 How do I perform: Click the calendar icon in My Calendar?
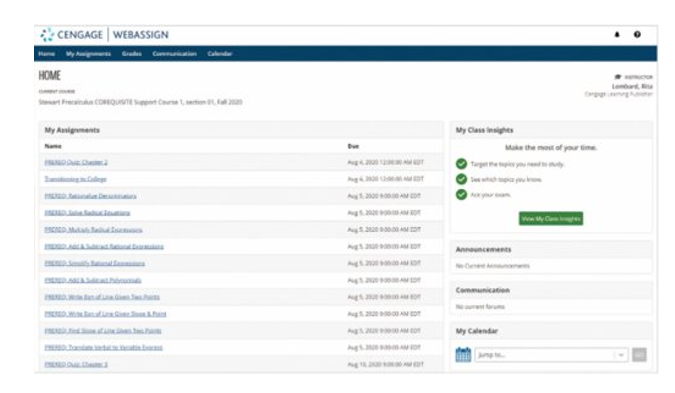click(x=463, y=355)
